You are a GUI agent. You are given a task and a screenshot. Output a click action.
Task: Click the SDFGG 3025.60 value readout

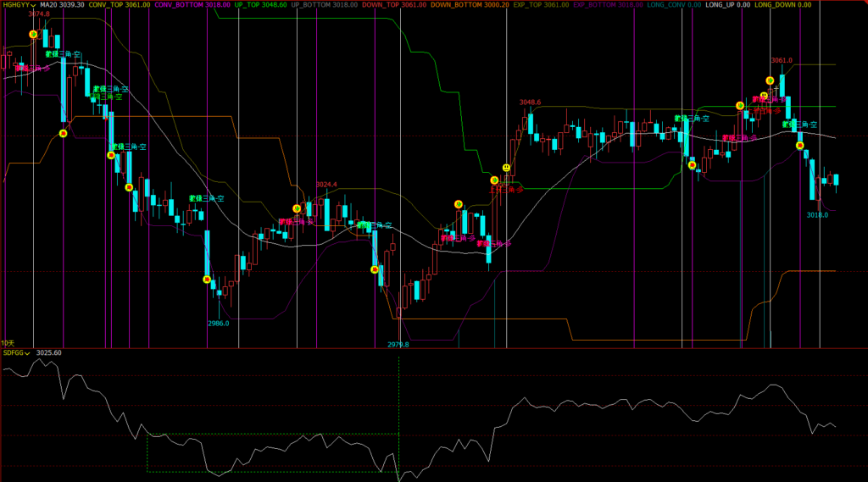(50, 352)
